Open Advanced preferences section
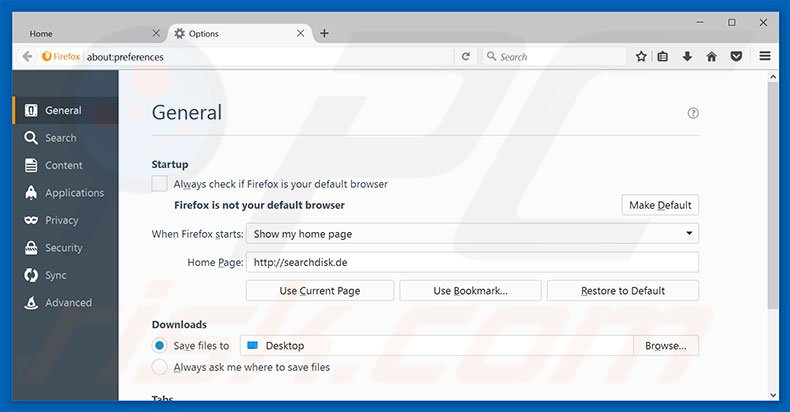 click(65, 302)
